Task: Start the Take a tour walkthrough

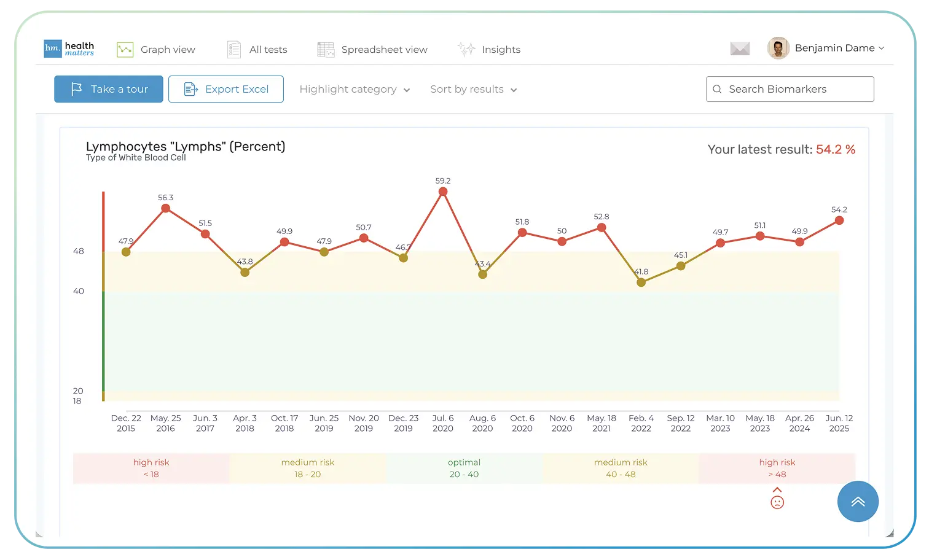Action: point(108,89)
